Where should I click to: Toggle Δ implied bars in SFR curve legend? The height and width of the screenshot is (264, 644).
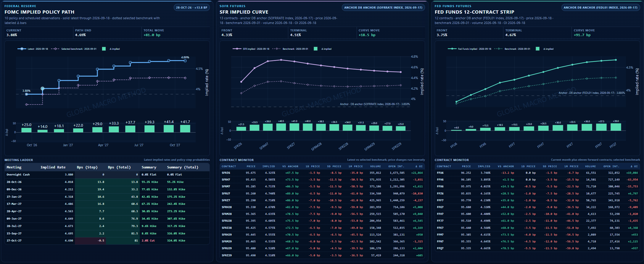[x=315, y=49]
